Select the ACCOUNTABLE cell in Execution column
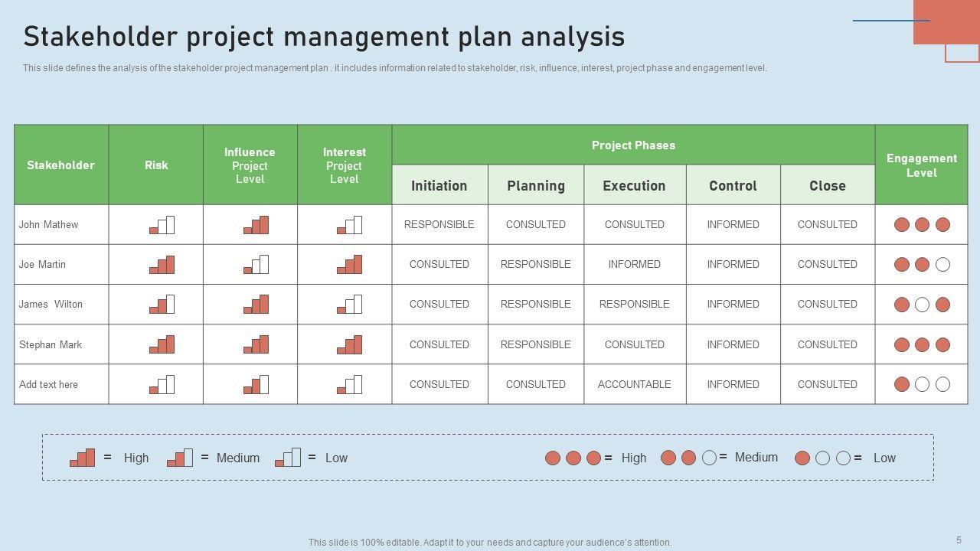 634,384
